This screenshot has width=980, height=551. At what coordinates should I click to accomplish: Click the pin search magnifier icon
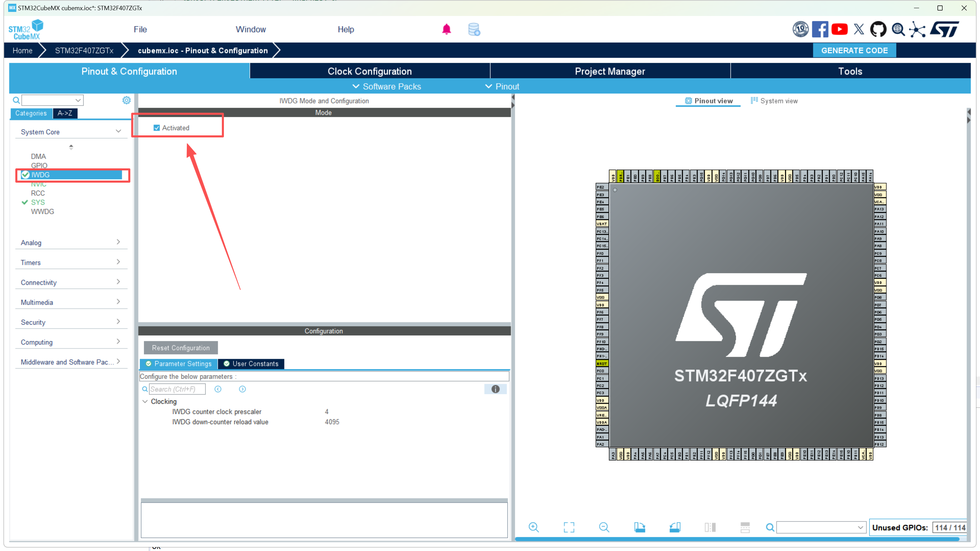[770, 528]
